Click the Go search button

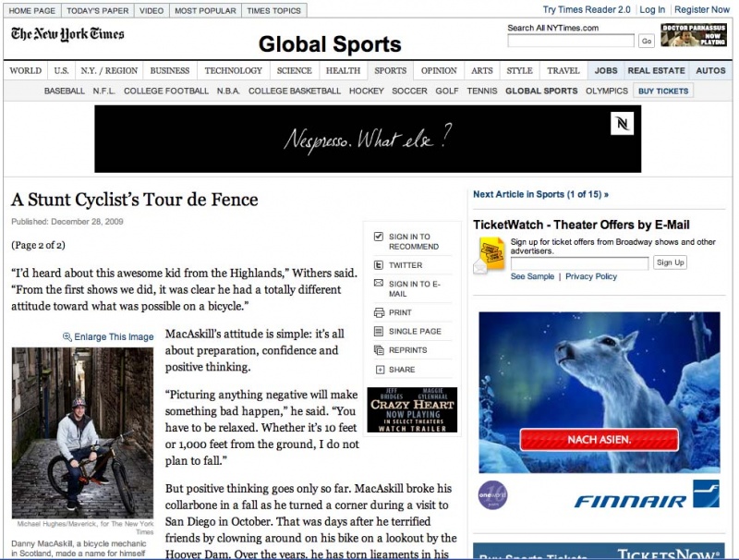click(647, 41)
